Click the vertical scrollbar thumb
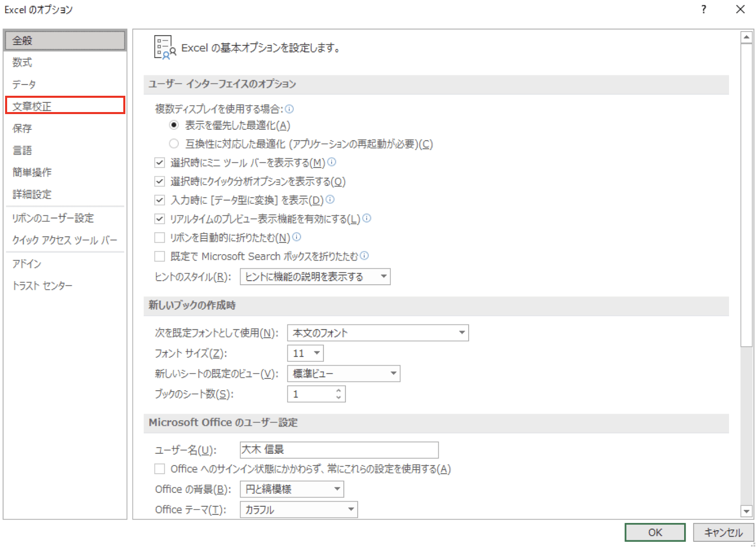Image resolution: width=756 pixels, height=548 pixels. [x=746, y=195]
